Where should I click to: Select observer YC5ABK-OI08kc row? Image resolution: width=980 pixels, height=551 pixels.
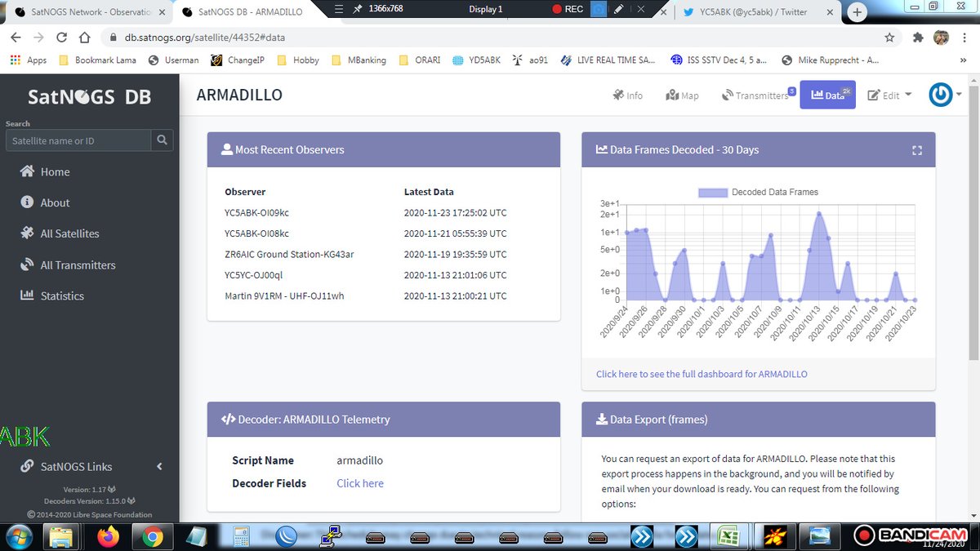tap(384, 233)
